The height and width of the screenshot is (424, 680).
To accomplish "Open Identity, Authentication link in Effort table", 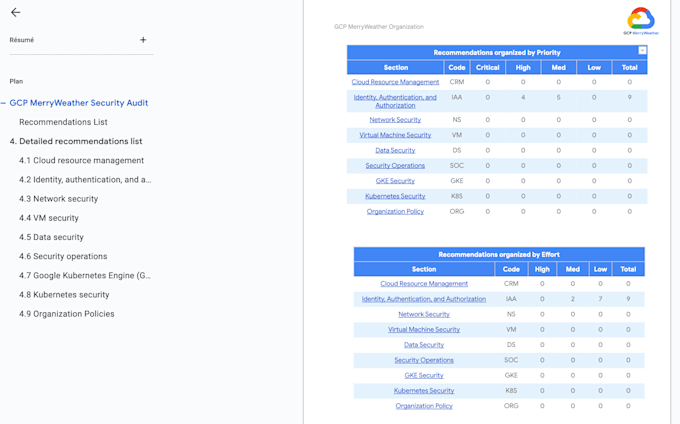I will click(424, 299).
